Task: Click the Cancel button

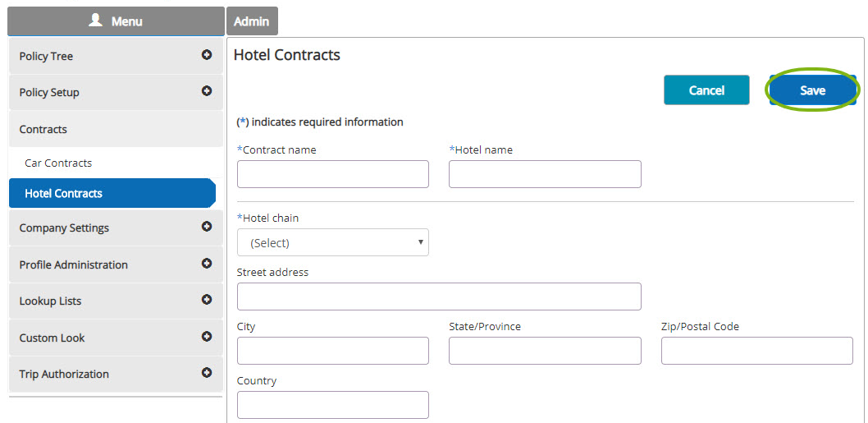Action: click(706, 90)
